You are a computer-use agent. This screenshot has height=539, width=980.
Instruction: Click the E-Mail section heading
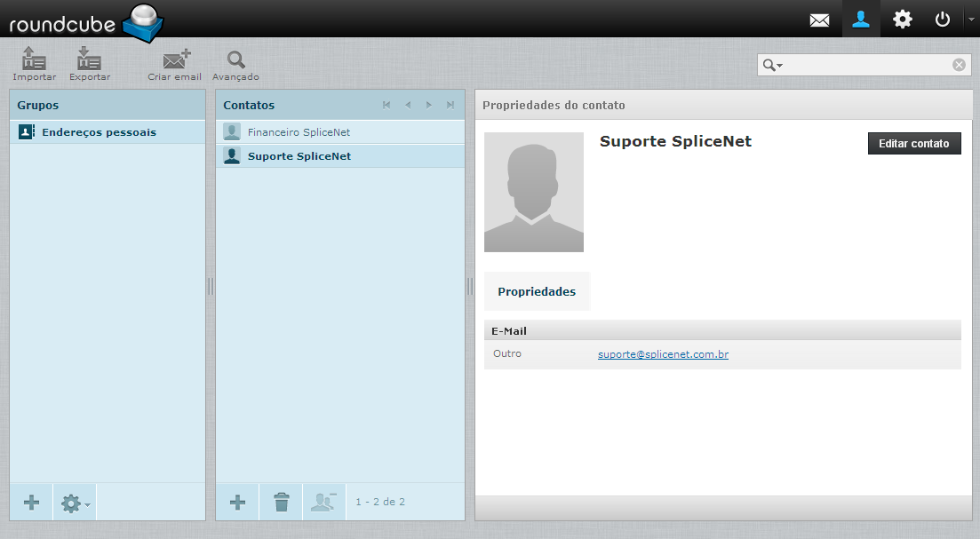[x=509, y=331]
